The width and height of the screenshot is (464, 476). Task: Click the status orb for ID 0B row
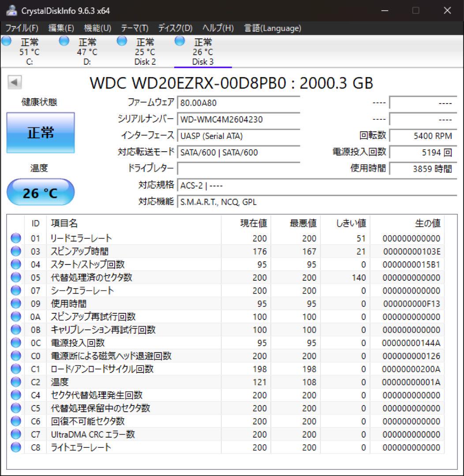tap(16, 330)
